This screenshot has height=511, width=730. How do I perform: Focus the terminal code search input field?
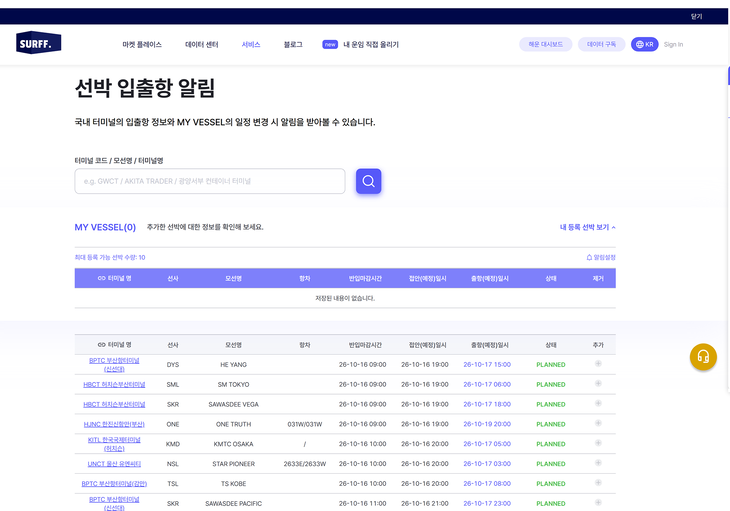(210, 181)
